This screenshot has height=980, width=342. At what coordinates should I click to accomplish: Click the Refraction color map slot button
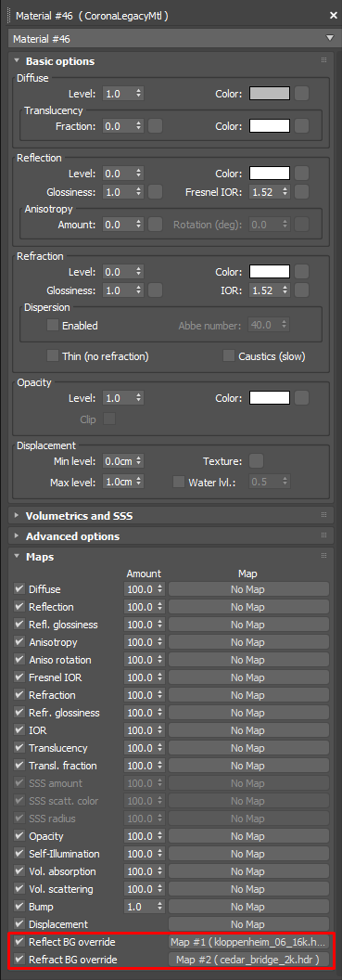[x=302, y=272]
